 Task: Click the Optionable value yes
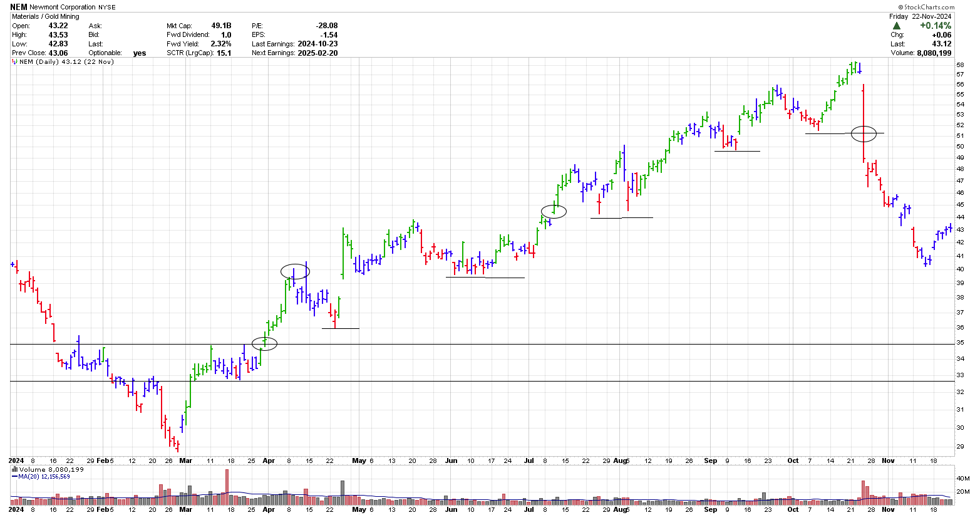click(x=140, y=53)
